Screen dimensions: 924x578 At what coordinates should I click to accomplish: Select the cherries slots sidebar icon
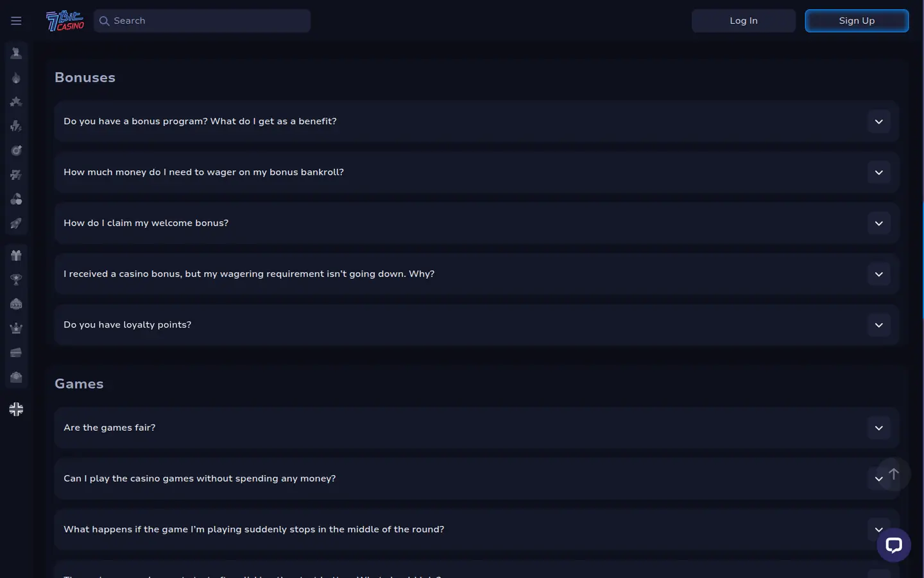16,199
